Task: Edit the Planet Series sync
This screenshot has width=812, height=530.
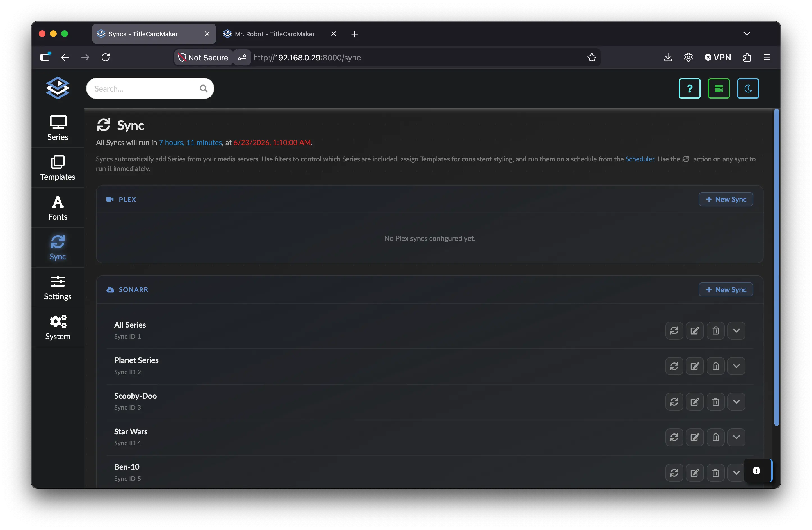Action: (695, 366)
